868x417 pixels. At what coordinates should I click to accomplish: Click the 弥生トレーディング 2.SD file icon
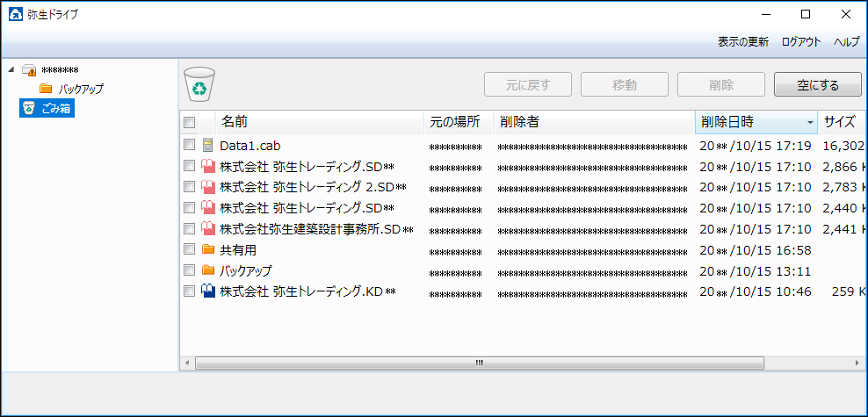pyautogui.click(x=208, y=187)
